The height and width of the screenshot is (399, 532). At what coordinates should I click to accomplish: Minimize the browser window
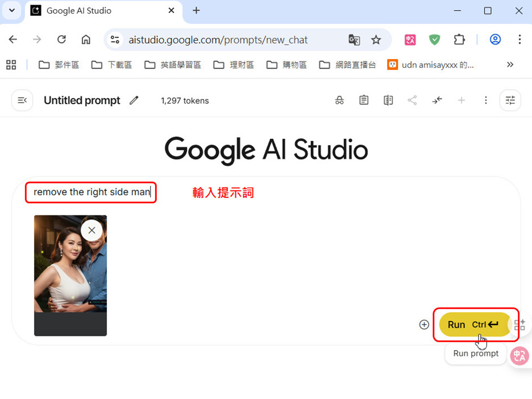click(458, 11)
